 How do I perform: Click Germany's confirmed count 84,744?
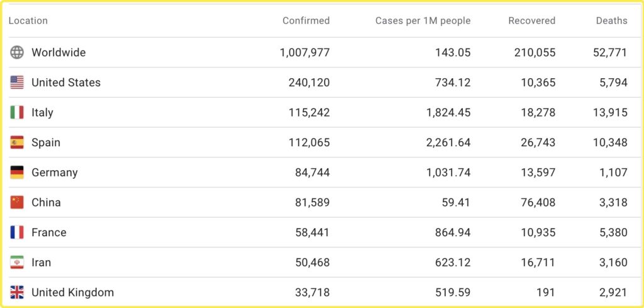tap(312, 173)
